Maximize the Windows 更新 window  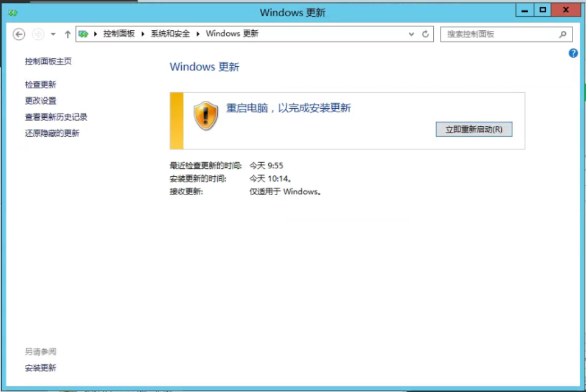[x=543, y=11]
